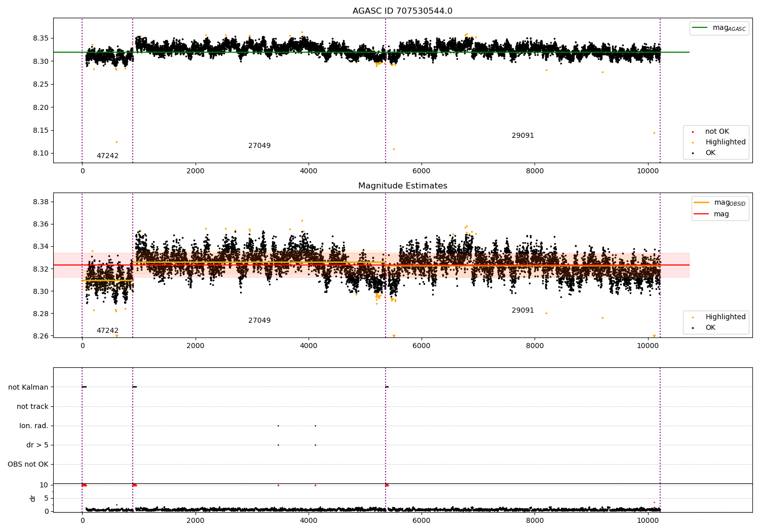Click x-axis tick 4000 under the top plot
This screenshot has height=532, width=760.
[x=309, y=171]
